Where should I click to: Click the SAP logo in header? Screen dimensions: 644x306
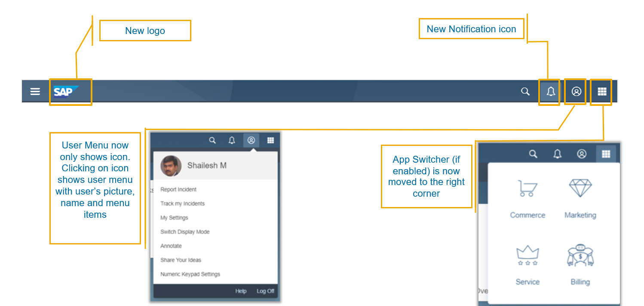click(x=66, y=92)
